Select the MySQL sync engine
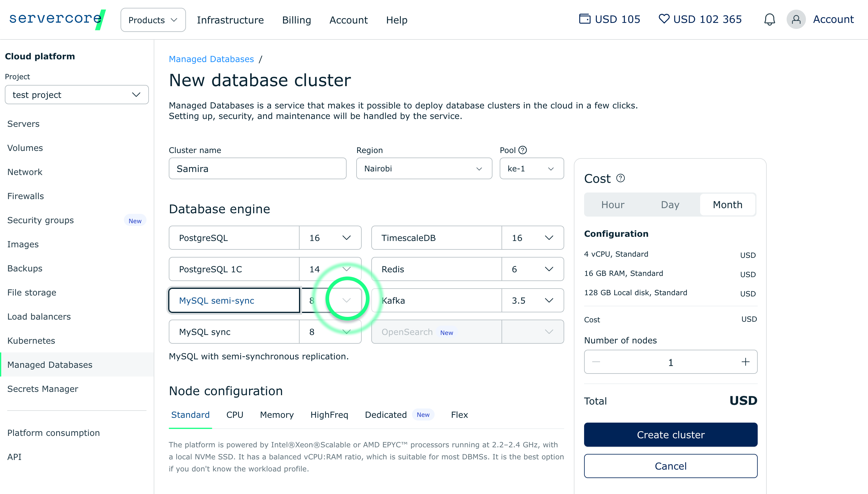The height and width of the screenshot is (494, 868). coord(234,332)
